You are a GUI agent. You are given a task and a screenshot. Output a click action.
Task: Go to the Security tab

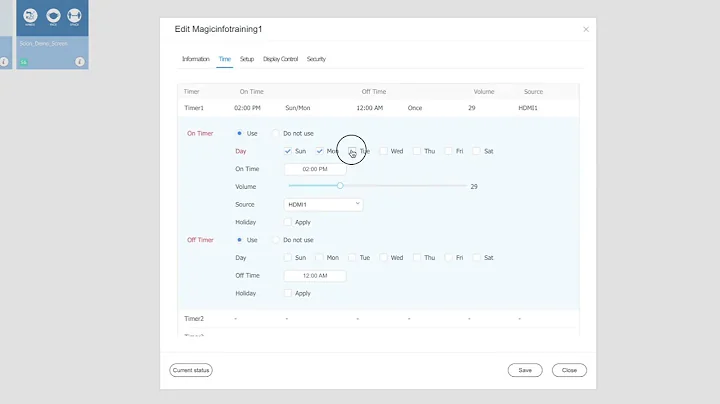click(316, 59)
